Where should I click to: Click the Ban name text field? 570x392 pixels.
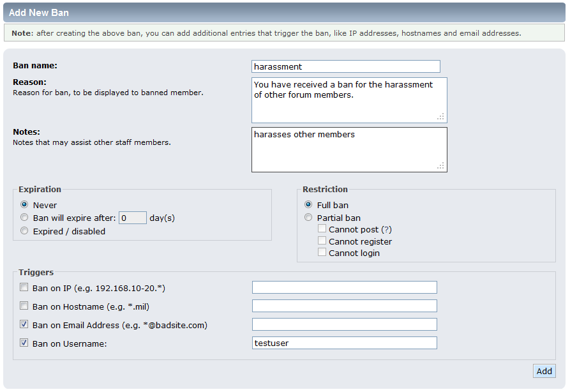pos(345,66)
